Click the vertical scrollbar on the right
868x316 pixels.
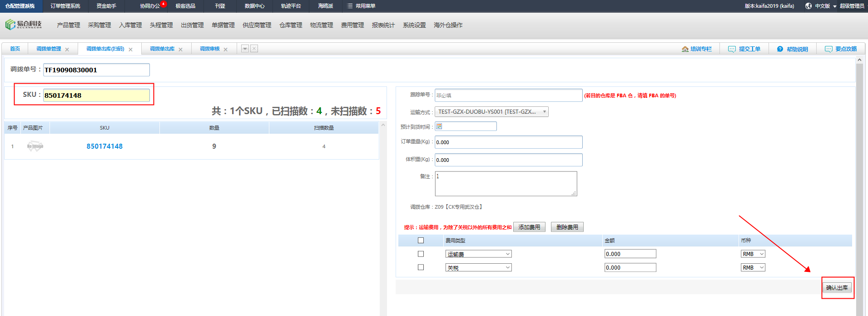tap(859, 189)
